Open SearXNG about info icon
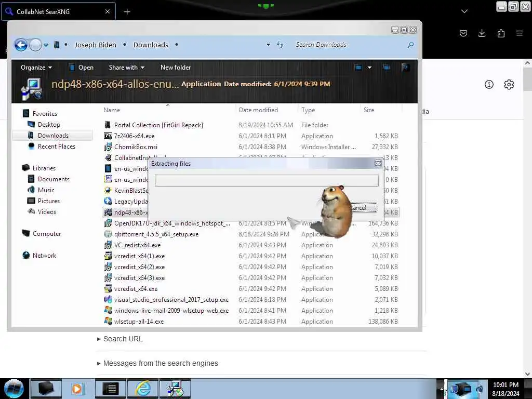Screen dimensions: 532x399 pos(489,85)
